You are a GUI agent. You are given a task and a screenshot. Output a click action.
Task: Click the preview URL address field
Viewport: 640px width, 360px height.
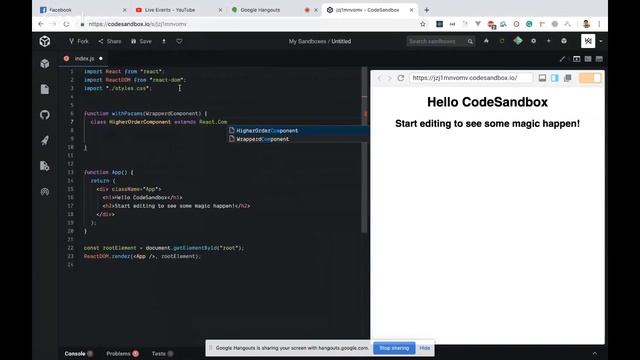471,78
